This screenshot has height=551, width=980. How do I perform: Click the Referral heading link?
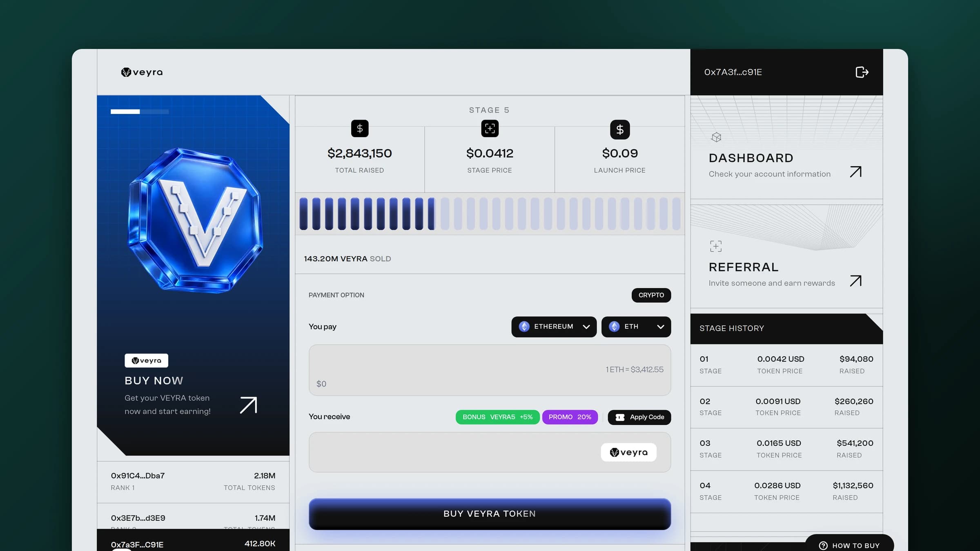pyautogui.click(x=744, y=267)
